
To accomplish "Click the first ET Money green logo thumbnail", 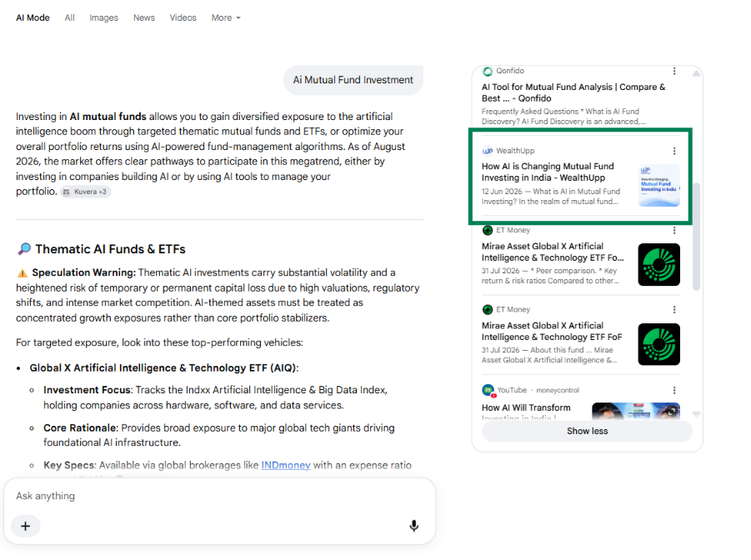I will [659, 264].
